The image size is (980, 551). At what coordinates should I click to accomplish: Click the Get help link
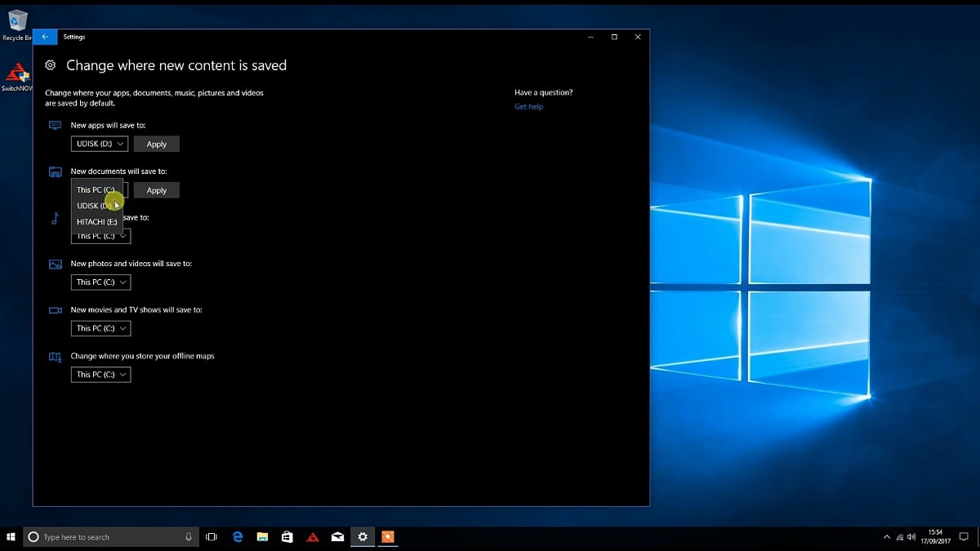pyautogui.click(x=528, y=106)
